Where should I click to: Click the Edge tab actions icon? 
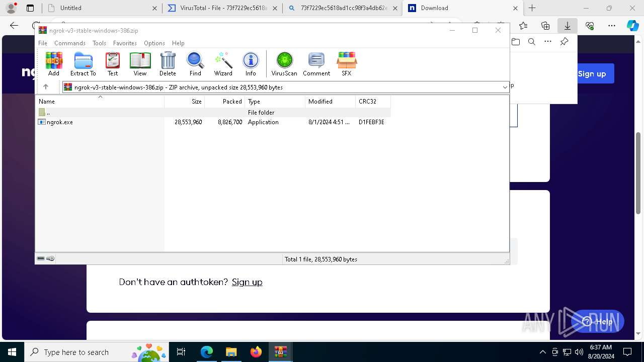(30, 8)
